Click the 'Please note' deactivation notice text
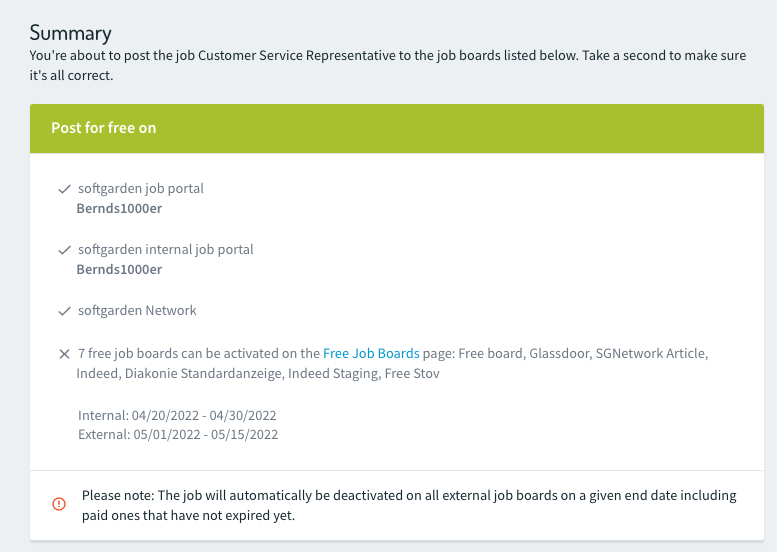This screenshot has width=777, height=552. pyautogui.click(x=409, y=505)
